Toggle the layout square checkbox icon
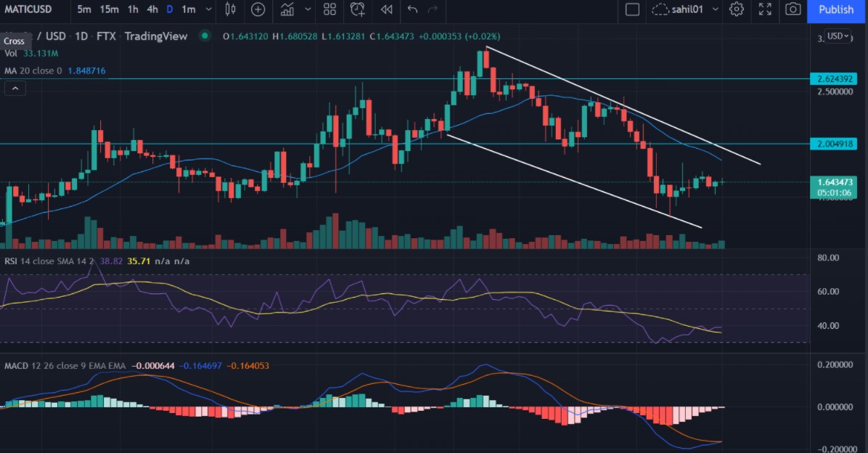868x453 pixels. (x=632, y=9)
